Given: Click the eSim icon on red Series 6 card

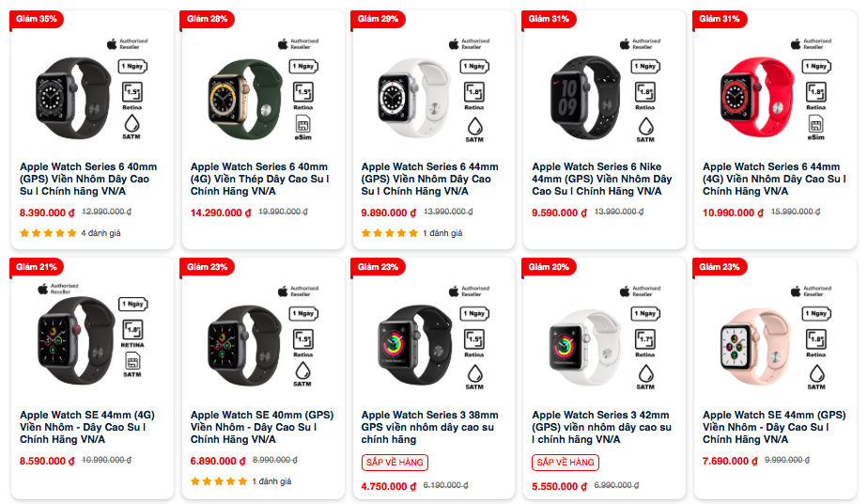Looking at the screenshot, I should click(x=816, y=127).
